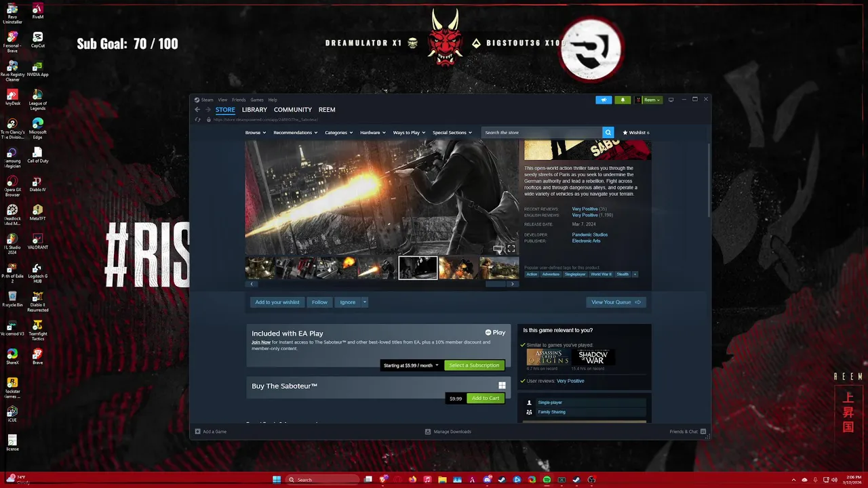Open Recycle Bin on desktop
This screenshot has height=488, width=868.
[x=12, y=300]
